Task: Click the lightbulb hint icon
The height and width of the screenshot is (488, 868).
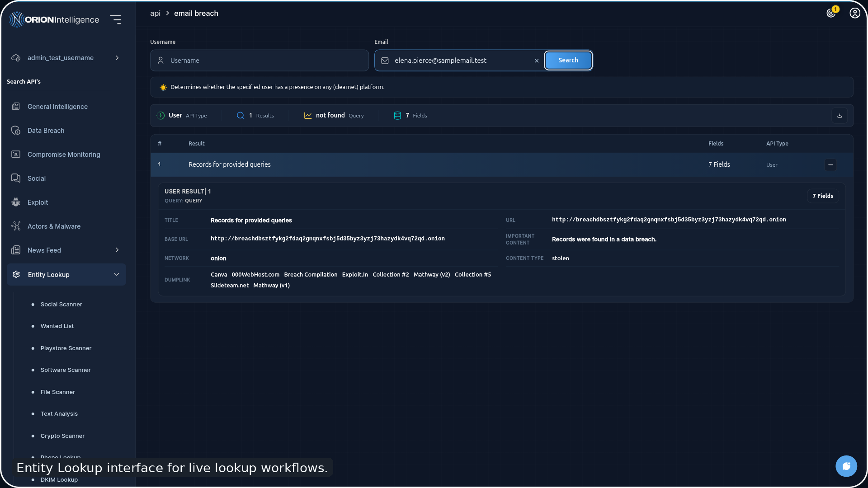Action: (x=163, y=87)
